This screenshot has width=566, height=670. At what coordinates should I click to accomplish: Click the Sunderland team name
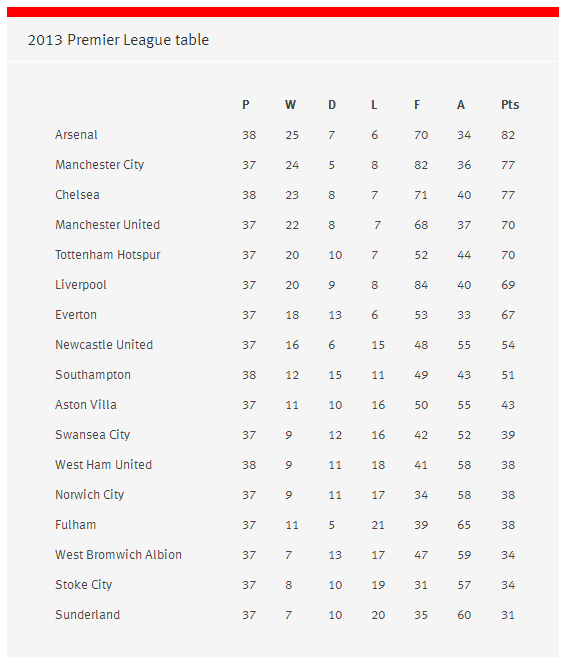click(x=88, y=615)
